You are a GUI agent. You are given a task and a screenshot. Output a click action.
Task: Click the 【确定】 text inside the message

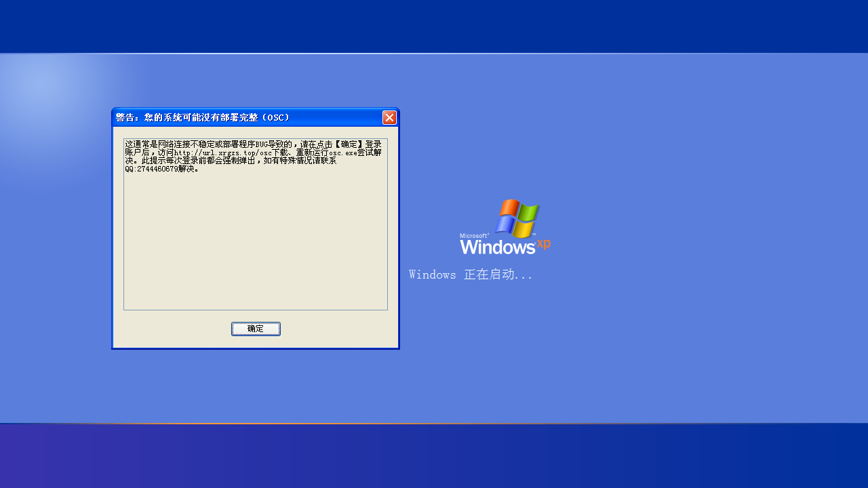pyautogui.click(x=349, y=144)
